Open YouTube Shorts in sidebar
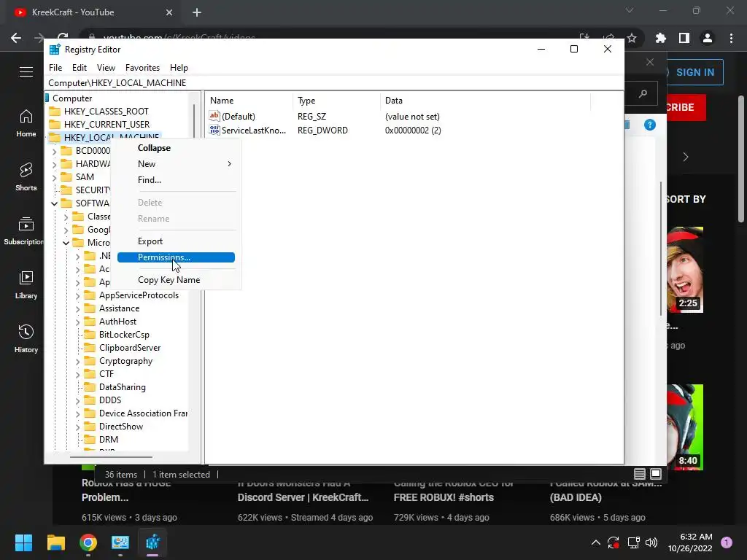 [x=26, y=177]
